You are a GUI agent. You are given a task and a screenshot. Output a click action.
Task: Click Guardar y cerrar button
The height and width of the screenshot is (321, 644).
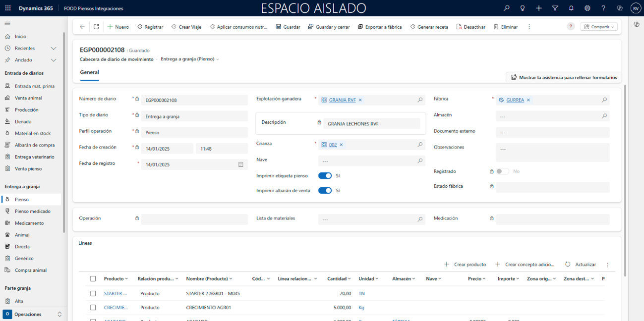pyautogui.click(x=329, y=27)
